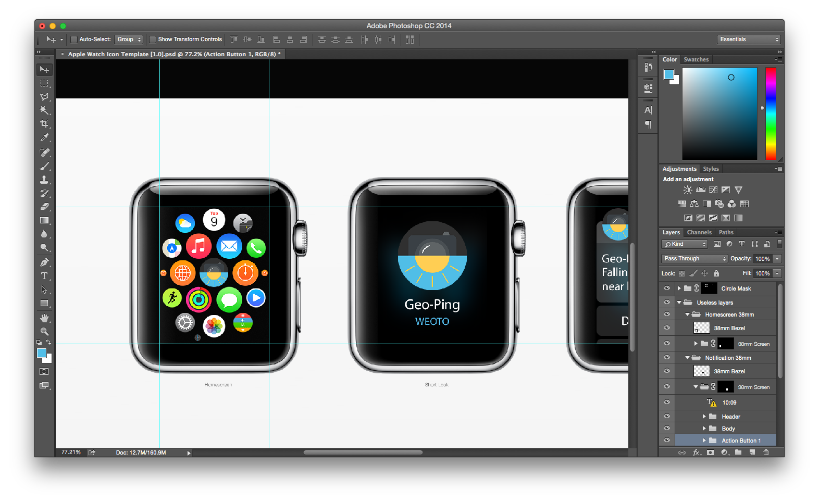Screen dimensions: 819x504
Task: Select the Crop tool
Action: 44,124
